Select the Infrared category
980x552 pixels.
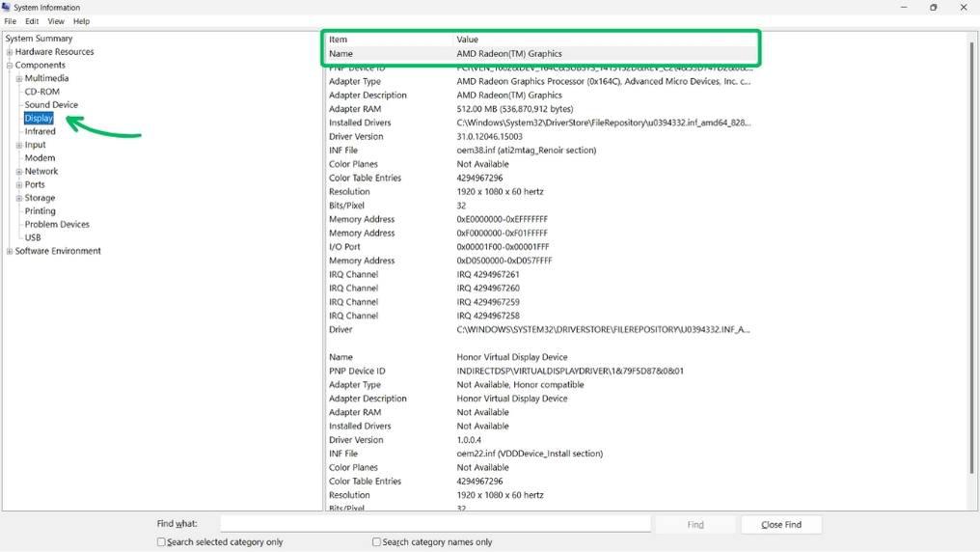click(x=40, y=131)
